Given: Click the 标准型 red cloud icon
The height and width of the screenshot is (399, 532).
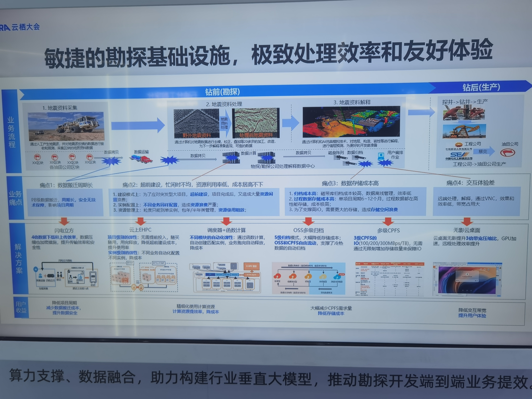Looking at the screenshot, I should click(x=277, y=276).
